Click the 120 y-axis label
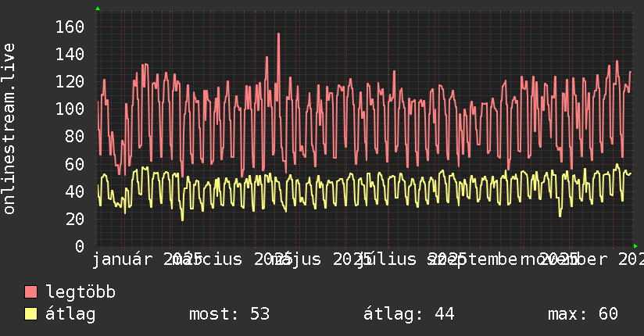Image resolution: width=644 pixels, height=336 pixels. (70, 82)
